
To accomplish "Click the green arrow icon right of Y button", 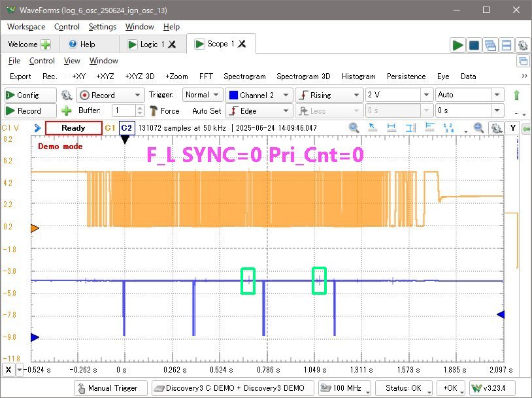I will pos(526,129).
